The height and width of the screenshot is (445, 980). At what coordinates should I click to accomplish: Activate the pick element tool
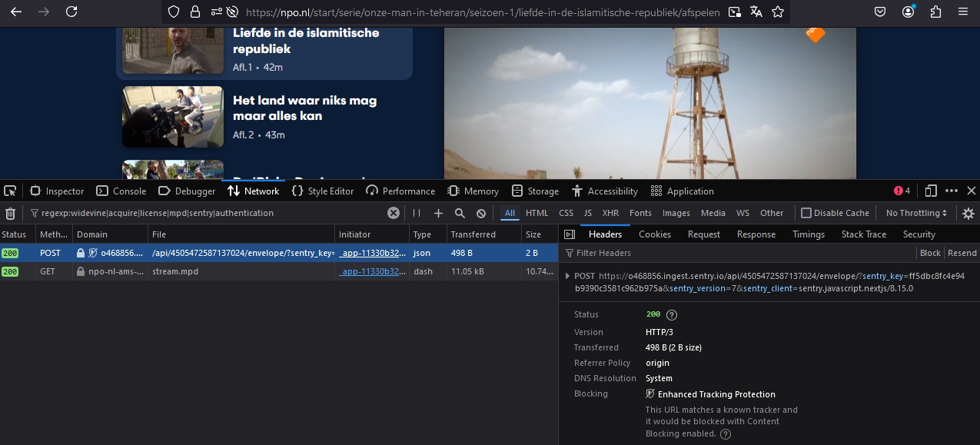pyautogui.click(x=10, y=191)
